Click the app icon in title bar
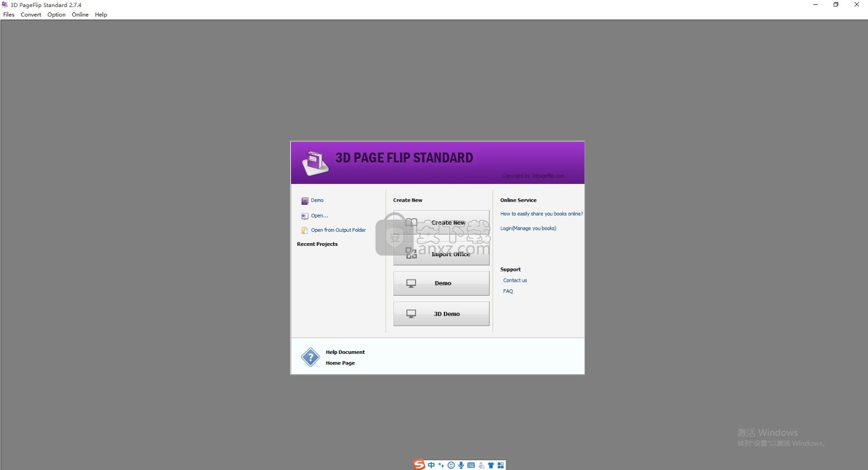This screenshot has height=470, width=868. click(5, 4)
